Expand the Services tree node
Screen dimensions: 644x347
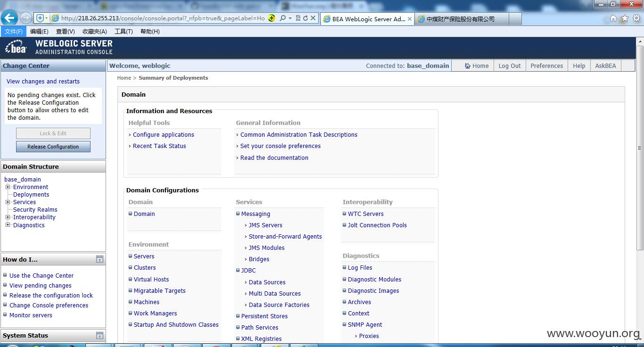(8, 202)
